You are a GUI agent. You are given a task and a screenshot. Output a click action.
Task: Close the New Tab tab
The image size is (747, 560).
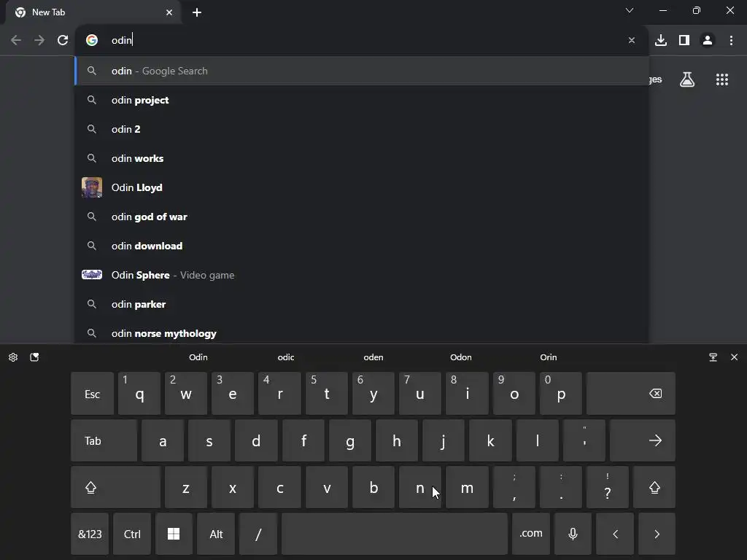point(169,12)
